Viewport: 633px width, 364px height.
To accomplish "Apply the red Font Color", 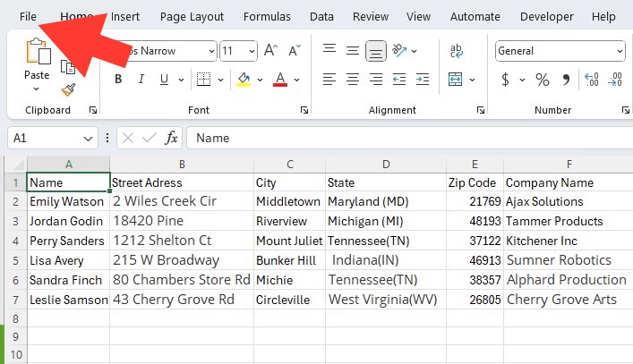I will click(x=280, y=80).
